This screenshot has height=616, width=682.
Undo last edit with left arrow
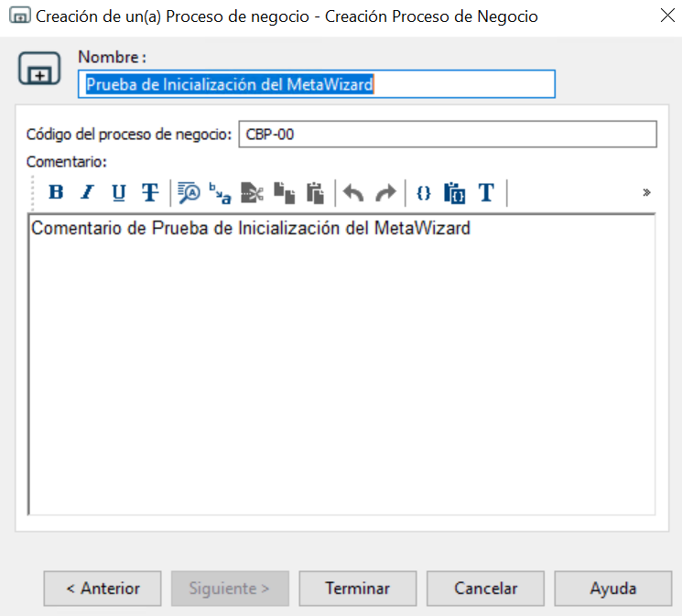pos(353,192)
